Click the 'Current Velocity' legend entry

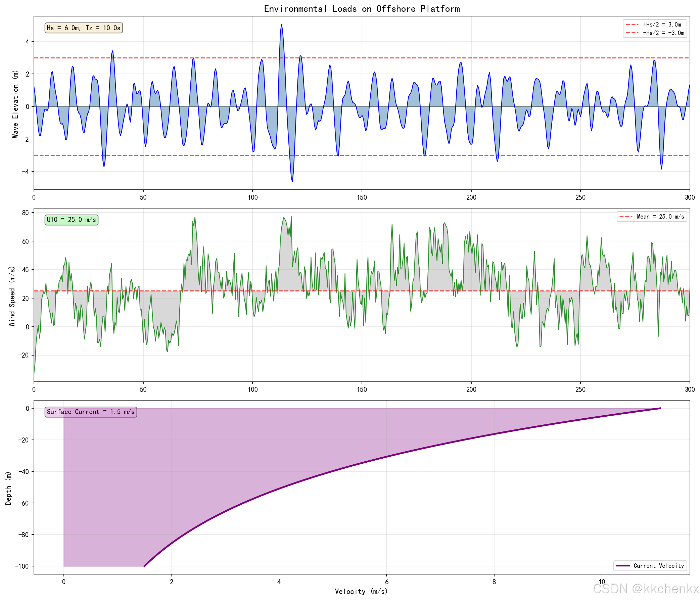pos(658,566)
